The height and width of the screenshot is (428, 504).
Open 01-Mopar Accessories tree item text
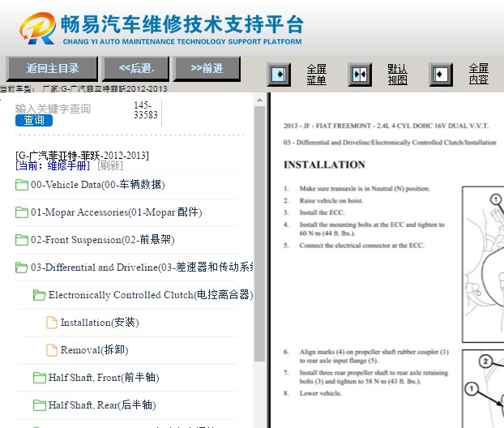(x=117, y=212)
